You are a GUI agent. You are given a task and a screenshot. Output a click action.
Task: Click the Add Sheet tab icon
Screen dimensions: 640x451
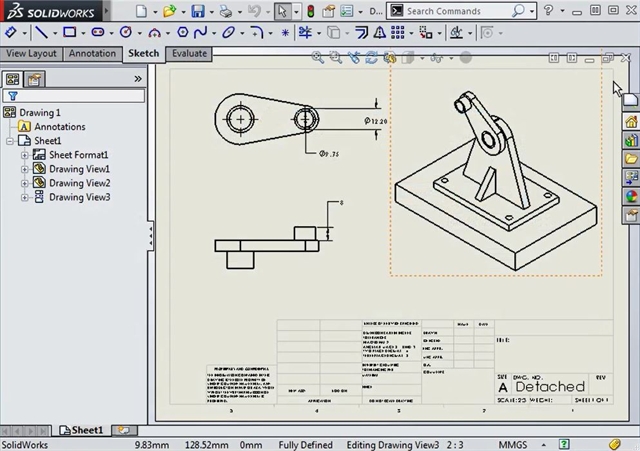[x=124, y=430]
